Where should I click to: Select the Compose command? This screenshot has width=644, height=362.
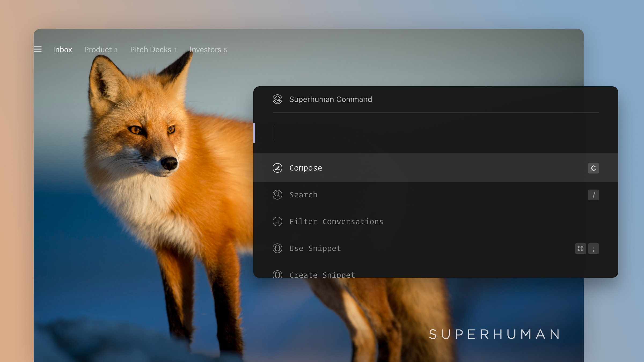point(305,168)
